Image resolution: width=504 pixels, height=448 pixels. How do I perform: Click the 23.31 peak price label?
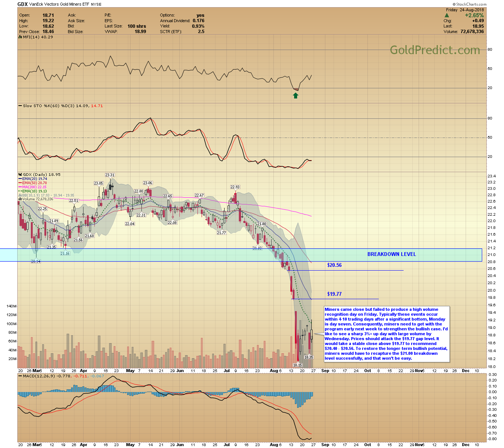[110, 175]
